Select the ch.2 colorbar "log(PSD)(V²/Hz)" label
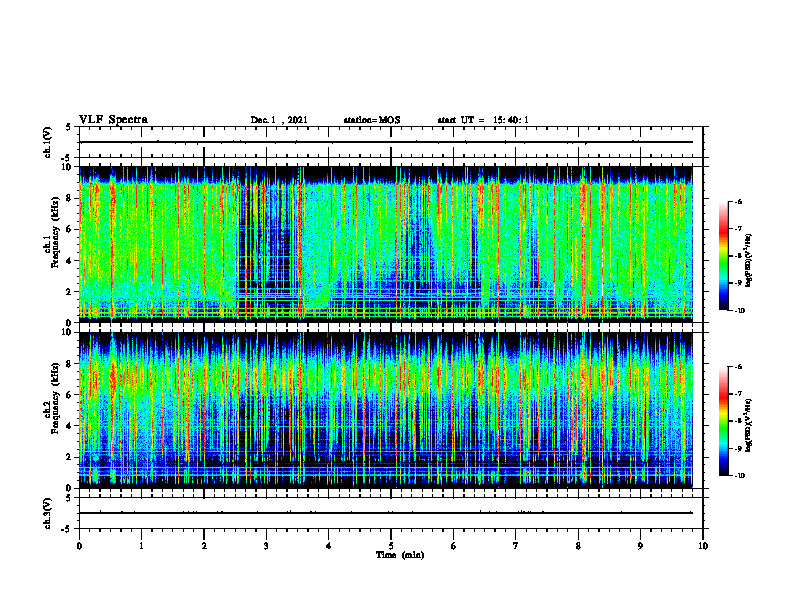Image resolution: width=792 pixels, height=612 pixels. point(749,425)
